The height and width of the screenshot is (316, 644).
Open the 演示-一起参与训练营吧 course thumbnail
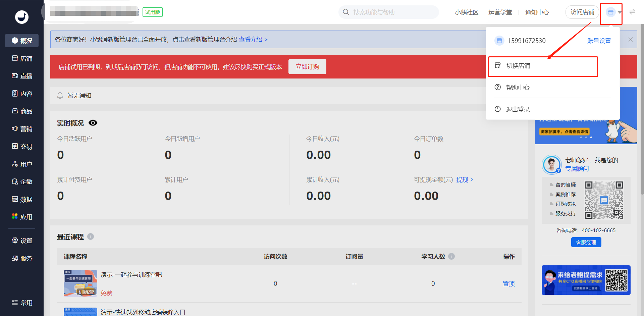tap(80, 283)
